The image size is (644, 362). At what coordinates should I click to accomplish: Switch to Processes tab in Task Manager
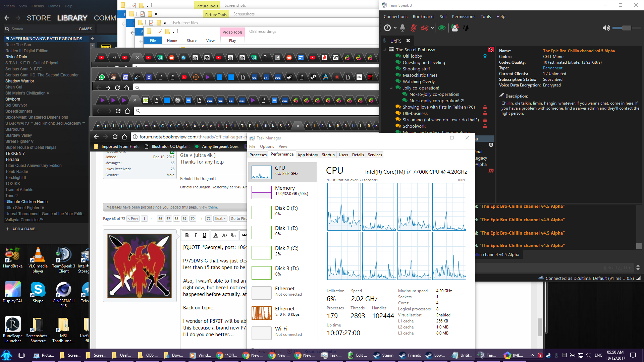tap(258, 155)
